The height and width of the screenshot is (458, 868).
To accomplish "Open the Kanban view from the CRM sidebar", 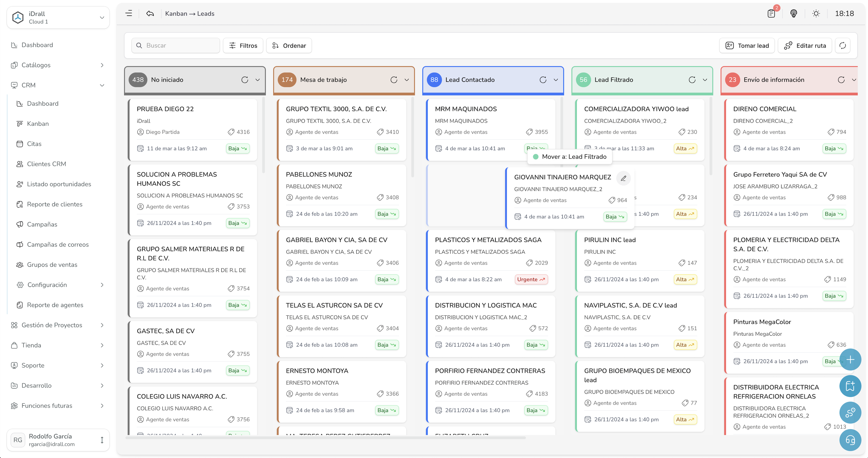I will pyautogui.click(x=38, y=123).
